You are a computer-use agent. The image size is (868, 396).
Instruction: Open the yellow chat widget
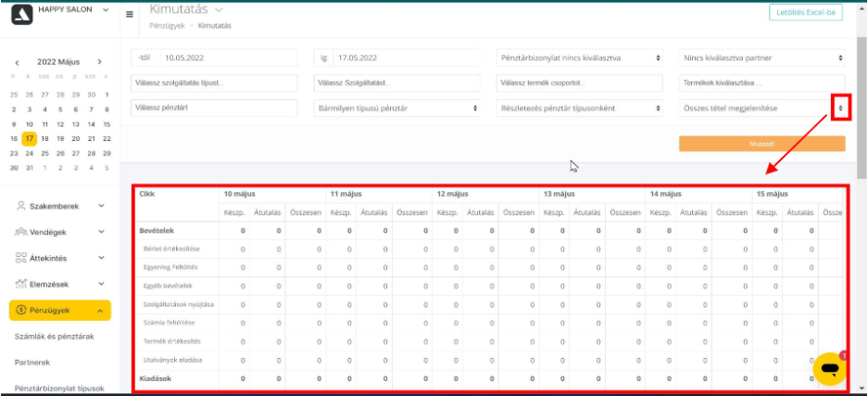point(830,368)
